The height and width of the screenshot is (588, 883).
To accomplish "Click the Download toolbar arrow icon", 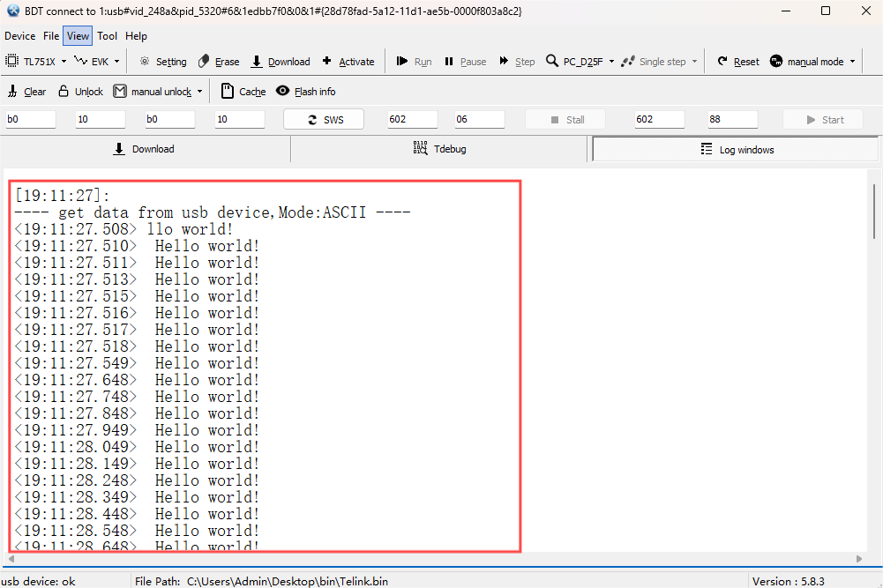I will click(x=257, y=62).
